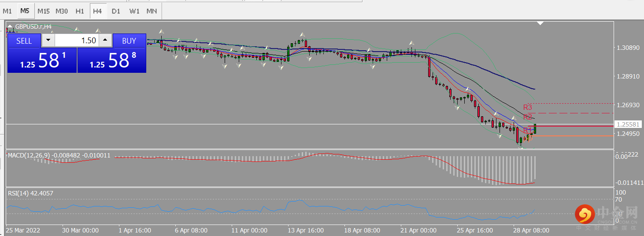Click the fractal arrow above 13 Apr peak
644x236 pixels.
point(302,34)
